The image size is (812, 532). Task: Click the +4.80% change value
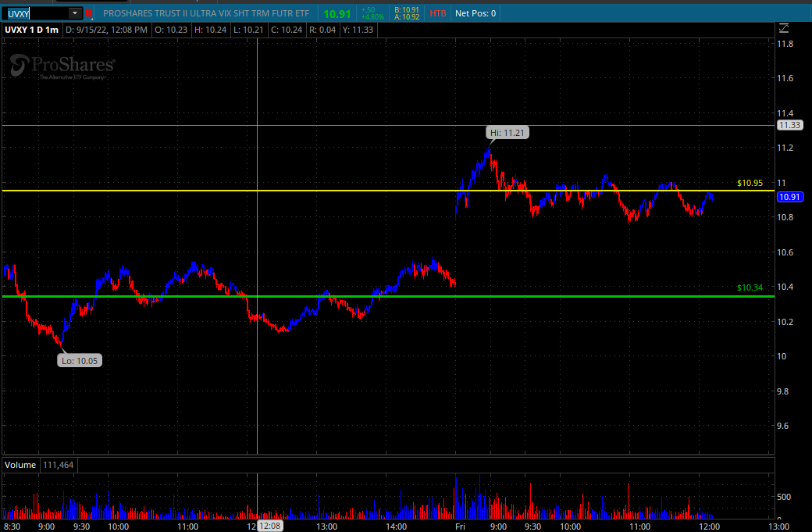(x=373, y=17)
